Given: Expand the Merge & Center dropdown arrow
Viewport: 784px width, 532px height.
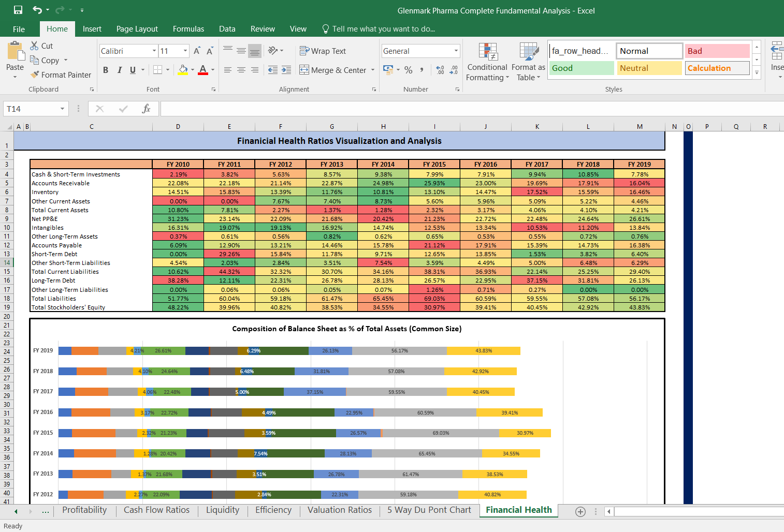Looking at the screenshot, I should [x=373, y=70].
